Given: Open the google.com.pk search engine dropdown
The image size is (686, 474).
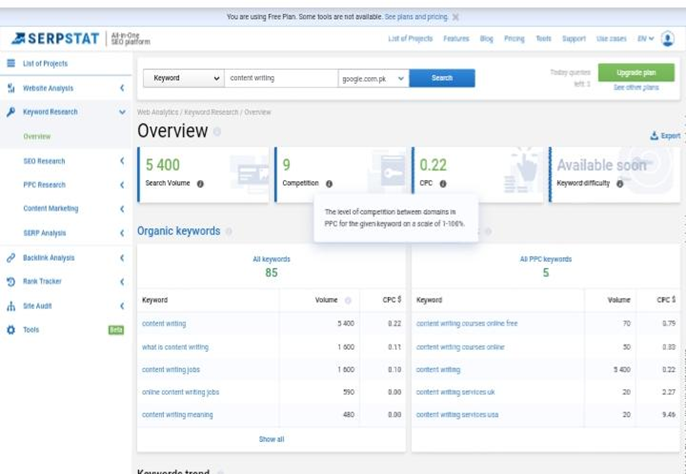Looking at the screenshot, I should (x=373, y=79).
